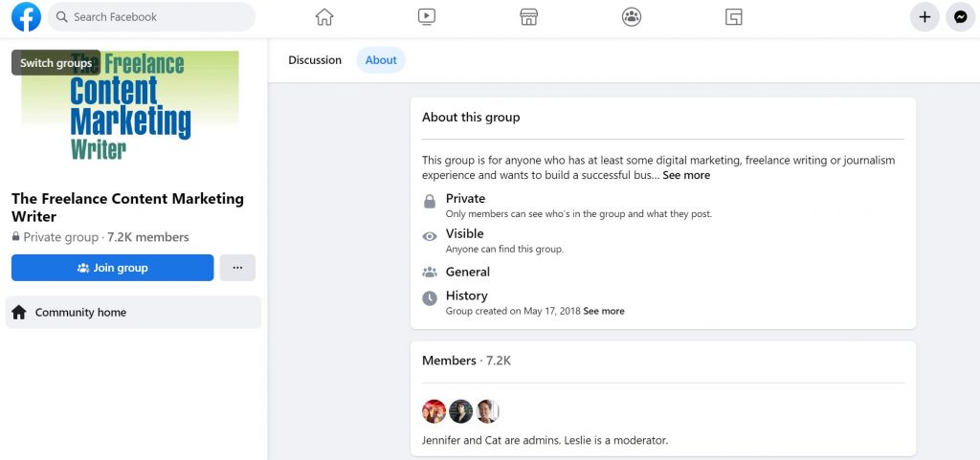Screen dimensions: 980x460
Task: Click the house icon next to Community home
Action: point(19,312)
